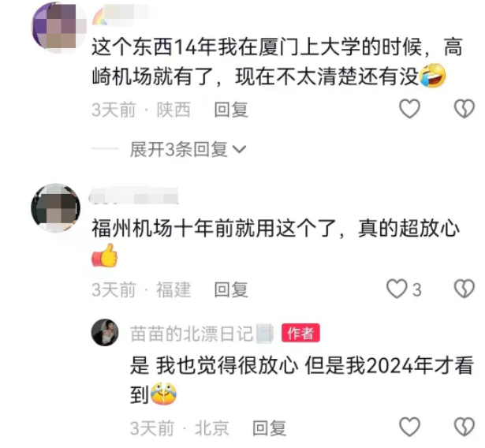Viewport: 485px width, 448px height.
Task: Open the author's small profile avatar
Action: [x=105, y=332]
